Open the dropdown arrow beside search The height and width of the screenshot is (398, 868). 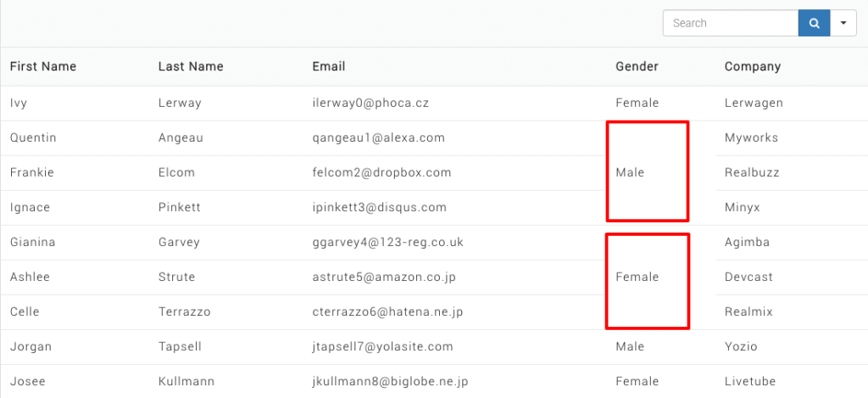coord(843,24)
